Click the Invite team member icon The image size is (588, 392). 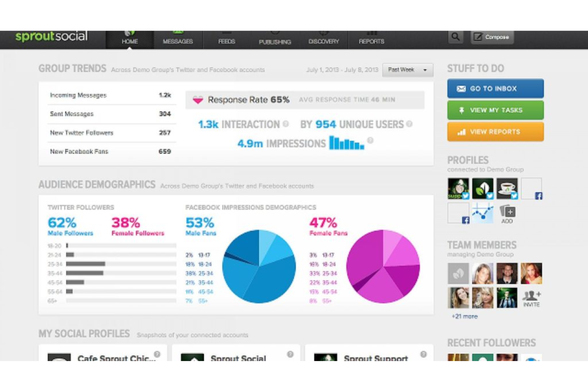click(531, 298)
